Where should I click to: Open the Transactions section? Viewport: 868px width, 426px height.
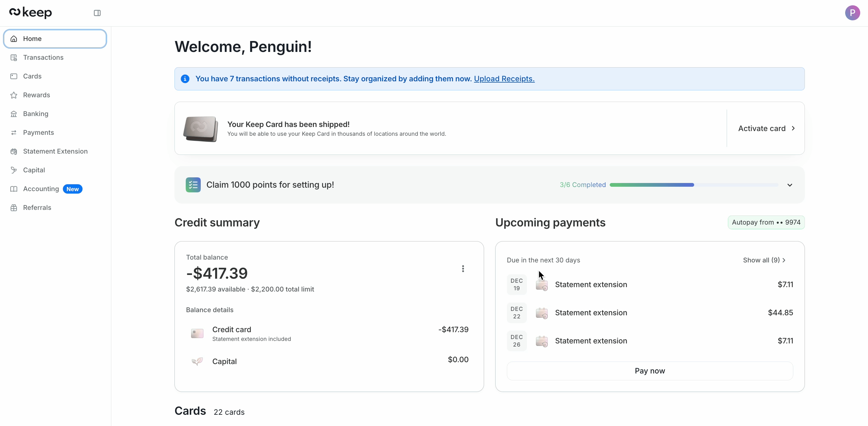[43, 57]
